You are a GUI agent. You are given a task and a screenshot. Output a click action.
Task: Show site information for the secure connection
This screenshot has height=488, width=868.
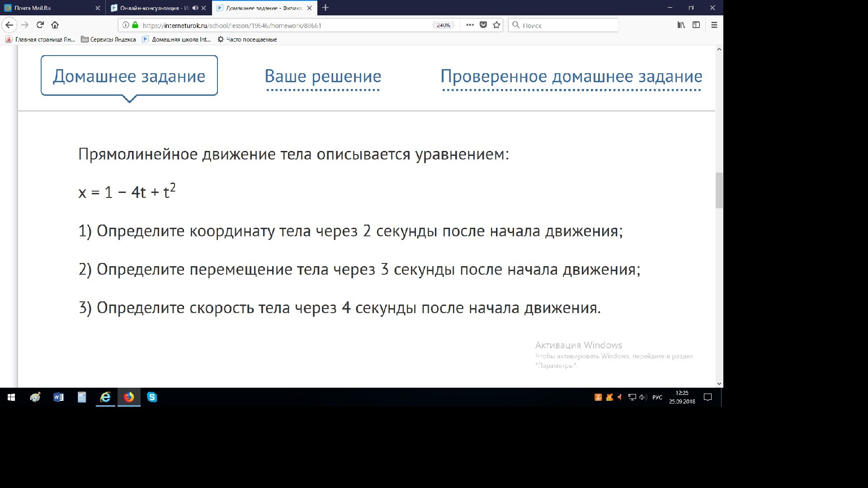[126, 25]
